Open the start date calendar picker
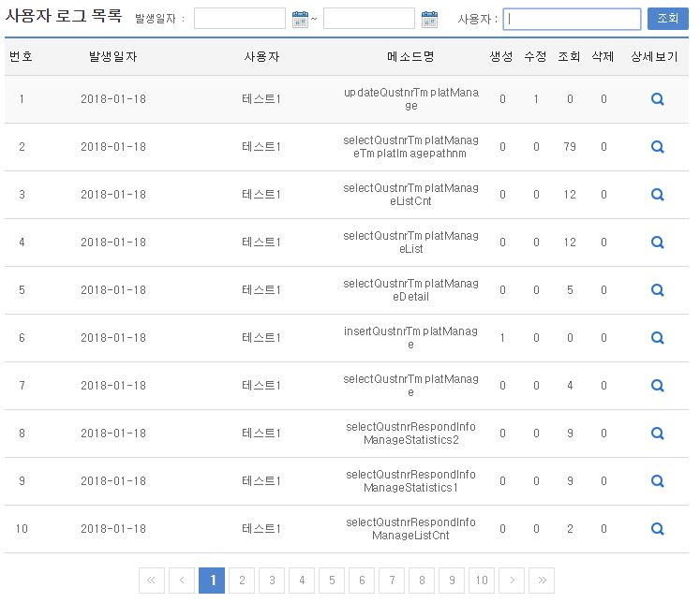The width and height of the screenshot is (700, 603). pyautogui.click(x=300, y=19)
